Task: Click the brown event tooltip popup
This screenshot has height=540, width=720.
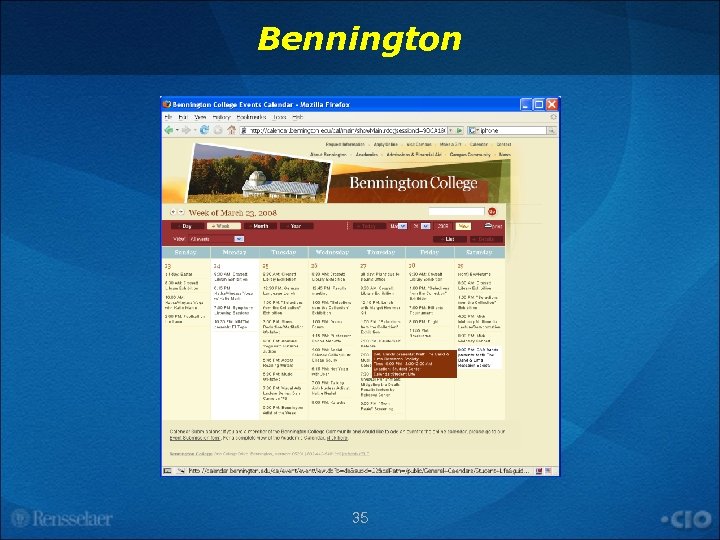Action: click(414, 364)
